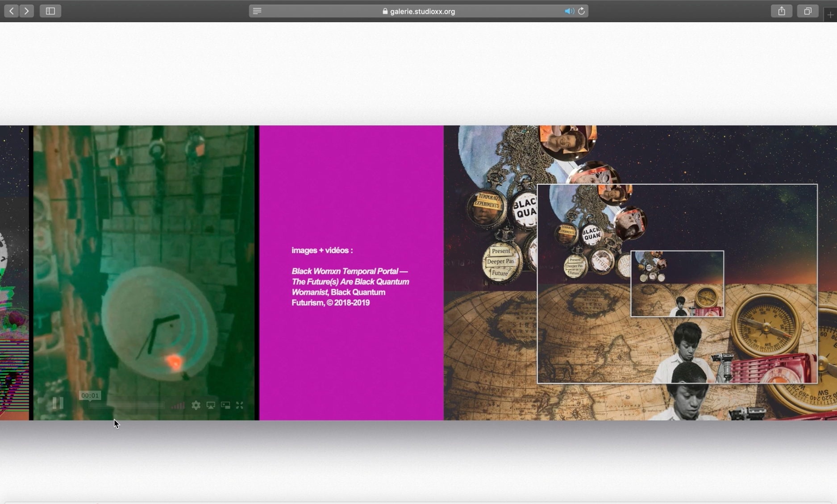Mute the tab audio speaker icon
Viewport: 837px width, 504px height.
pyautogui.click(x=569, y=11)
